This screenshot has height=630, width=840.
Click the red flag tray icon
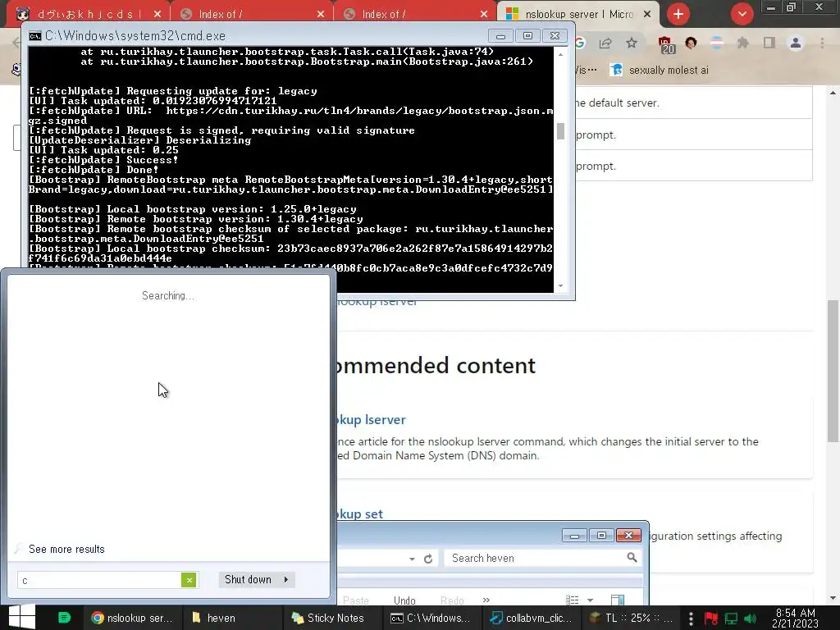[x=711, y=619]
